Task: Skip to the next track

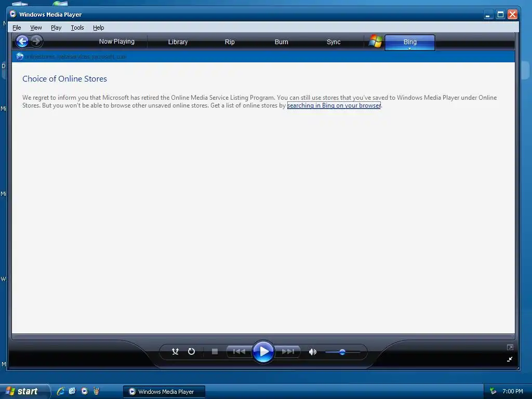Action: (x=288, y=352)
